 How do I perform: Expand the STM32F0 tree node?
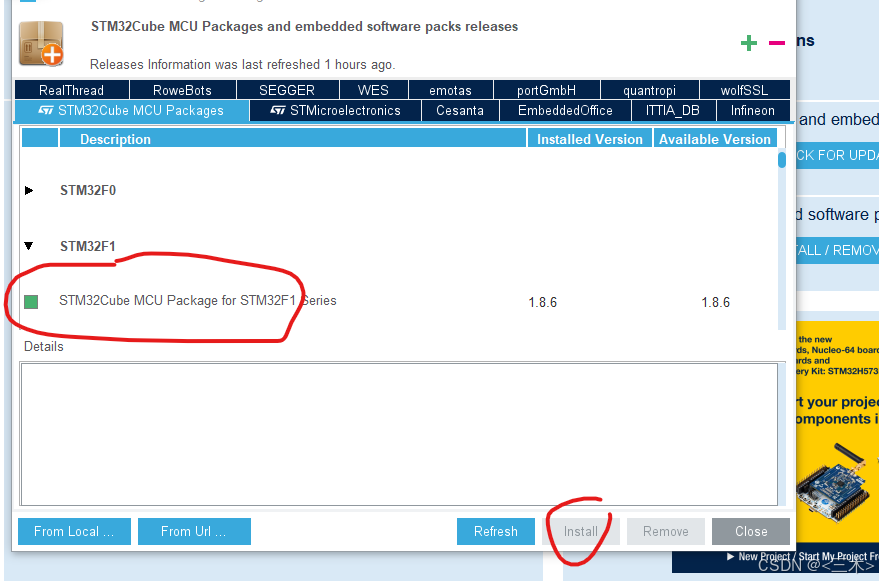(x=29, y=191)
